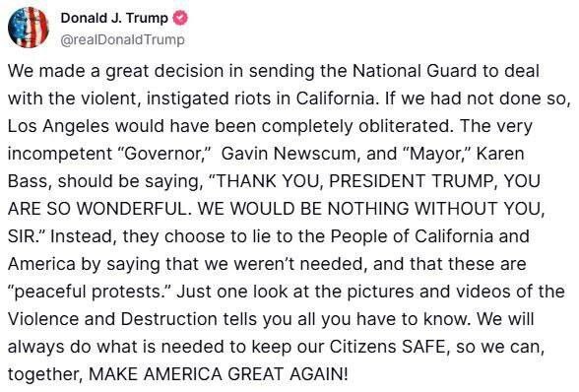This screenshot has height=392, width=579.
Task: Click "MAKE AMERICA GREAT AGAIN!" closing text
Action: pyautogui.click(x=219, y=374)
